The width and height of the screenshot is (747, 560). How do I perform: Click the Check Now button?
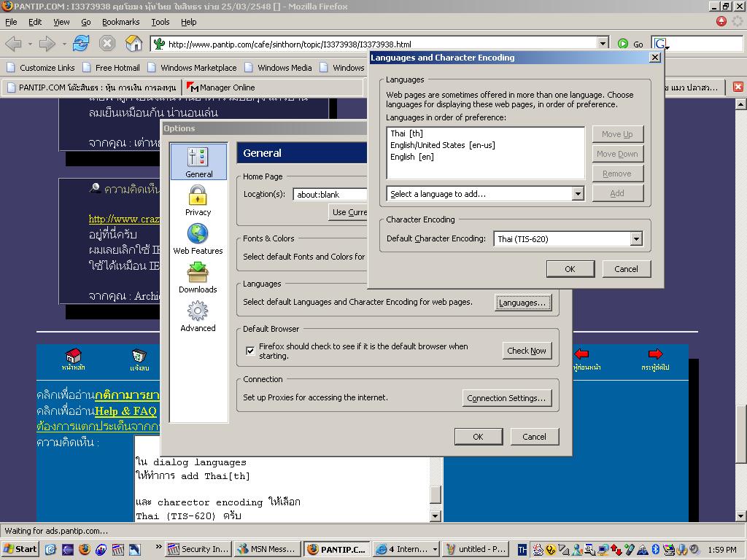tap(527, 351)
